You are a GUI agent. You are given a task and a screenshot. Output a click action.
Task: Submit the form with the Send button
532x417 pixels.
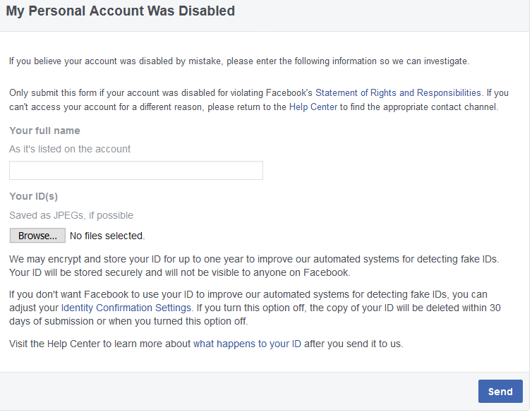point(500,392)
